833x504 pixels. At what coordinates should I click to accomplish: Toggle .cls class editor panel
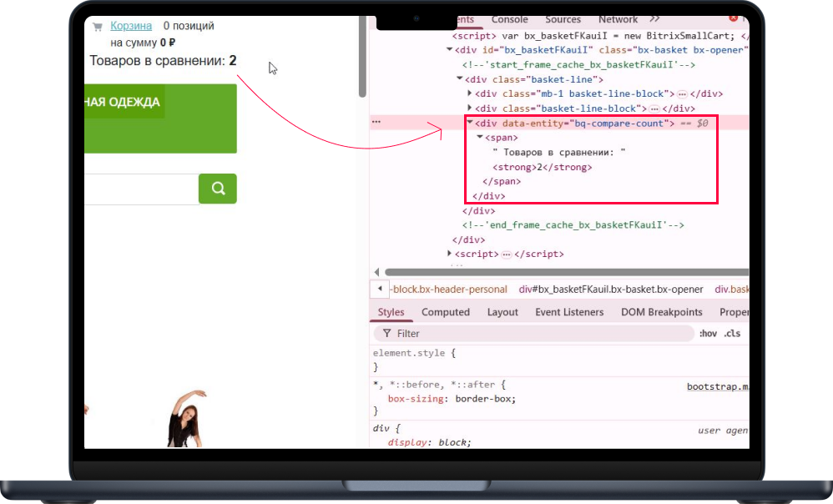point(732,333)
